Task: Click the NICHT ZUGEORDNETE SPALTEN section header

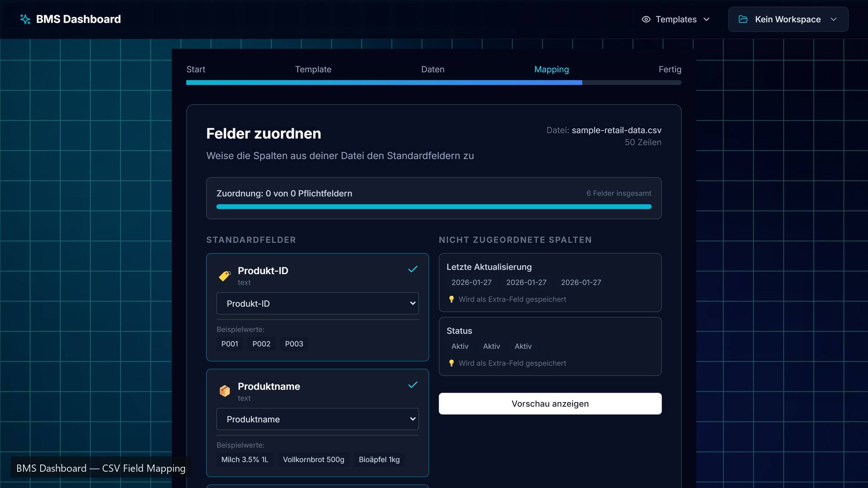Action: click(x=515, y=240)
